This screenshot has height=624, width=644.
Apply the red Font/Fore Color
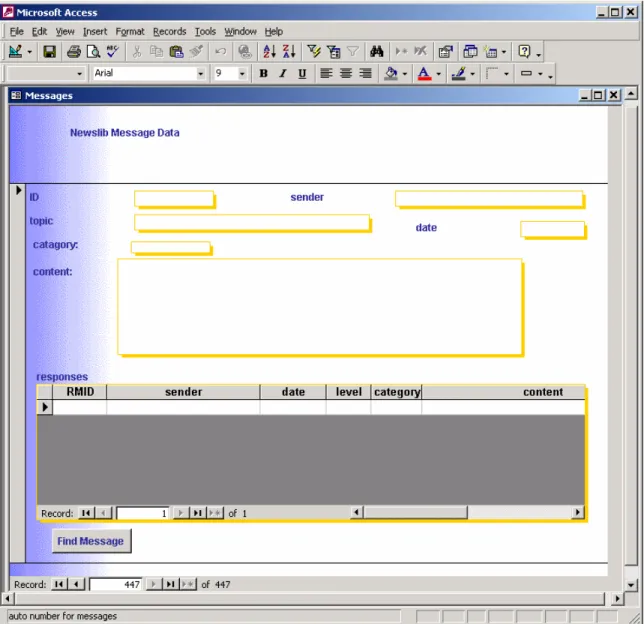point(424,74)
